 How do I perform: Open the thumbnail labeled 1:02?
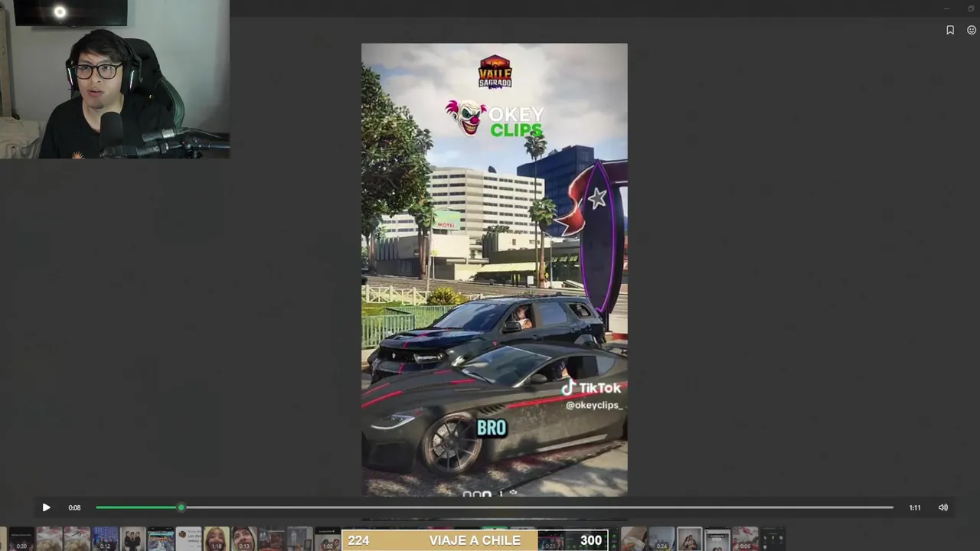[328, 539]
